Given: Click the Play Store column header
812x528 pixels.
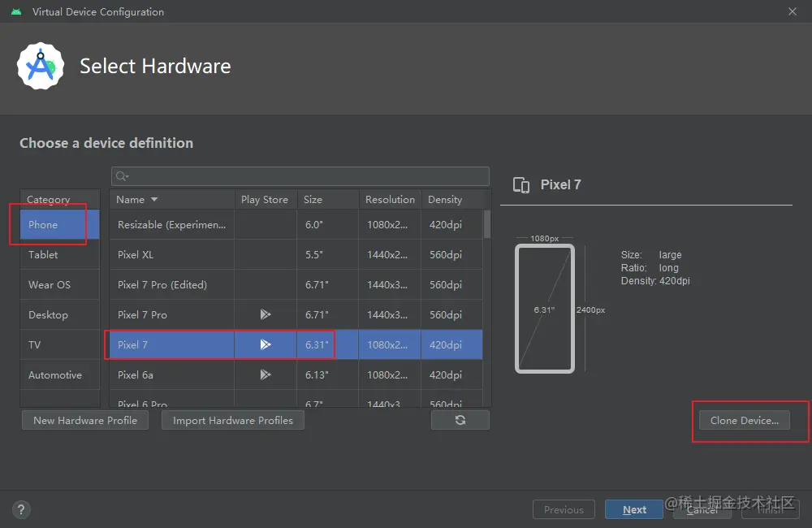Looking at the screenshot, I should [265, 200].
